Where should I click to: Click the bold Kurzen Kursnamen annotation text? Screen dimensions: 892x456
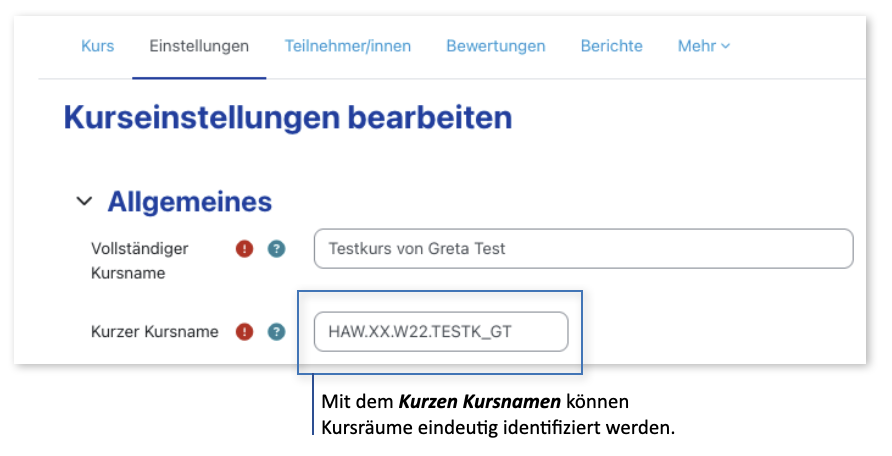pos(479,403)
